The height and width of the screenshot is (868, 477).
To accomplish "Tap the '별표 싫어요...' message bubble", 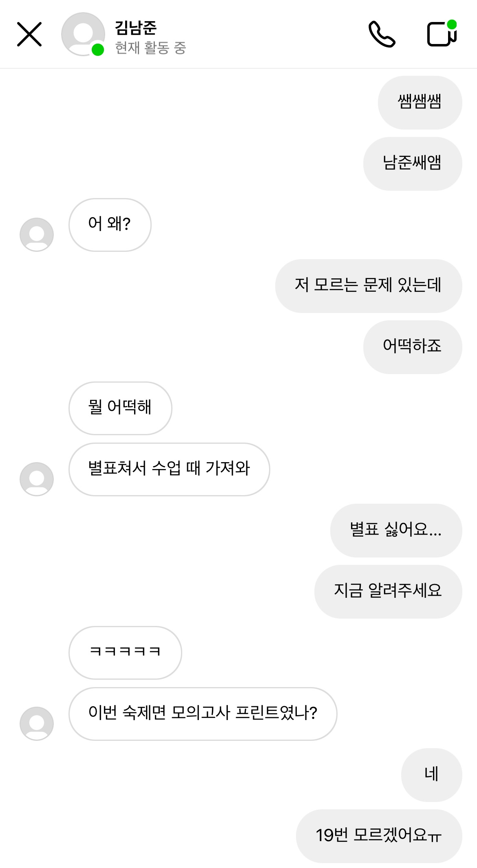I will [x=395, y=530].
